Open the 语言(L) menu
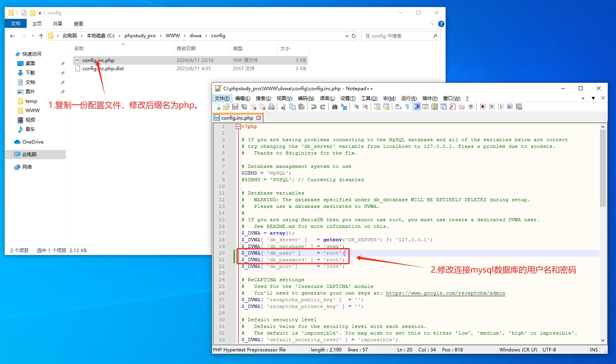The image size is (616, 364). [x=327, y=98]
